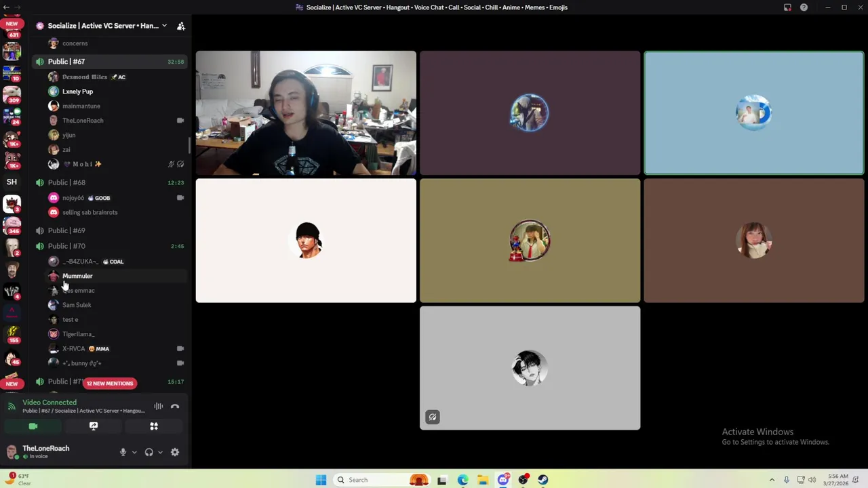Mute the microphone in the user panel
This screenshot has height=488, width=868.
tap(123, 452)
